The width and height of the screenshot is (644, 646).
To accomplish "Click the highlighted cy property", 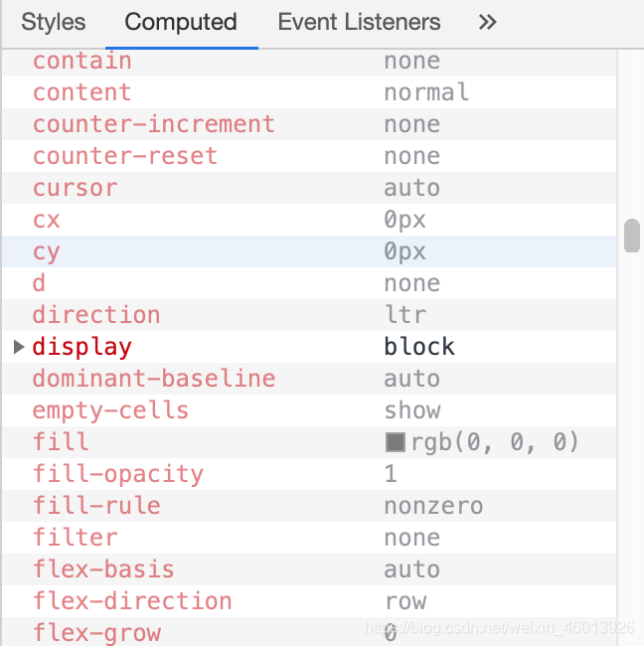I will [47, 251].
